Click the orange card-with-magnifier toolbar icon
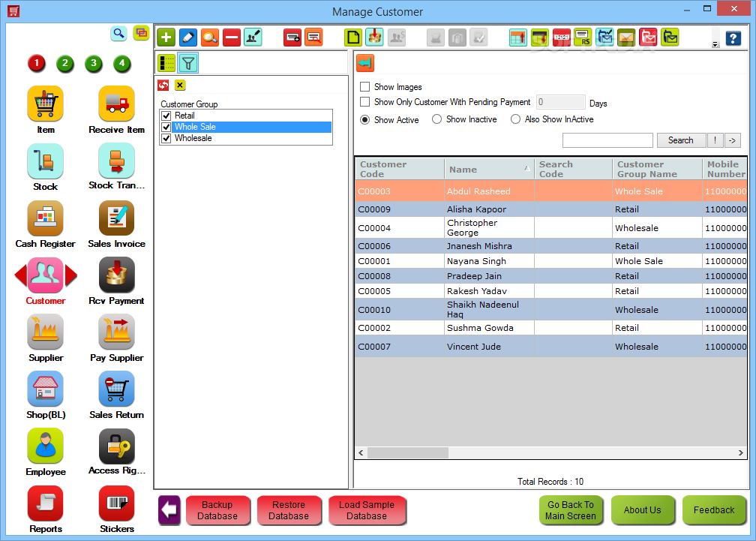Viewport: 756px width, 541px height. click(313, 37)
